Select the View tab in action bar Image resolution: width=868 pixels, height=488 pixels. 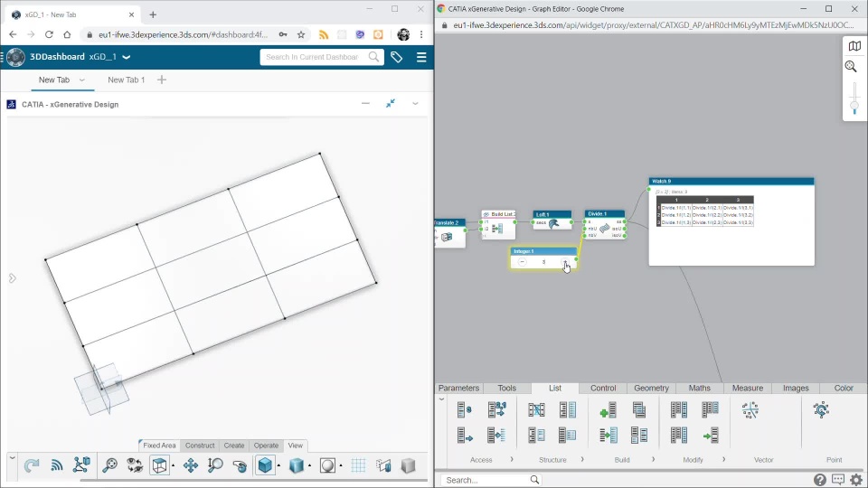click(x=295, y=446)
